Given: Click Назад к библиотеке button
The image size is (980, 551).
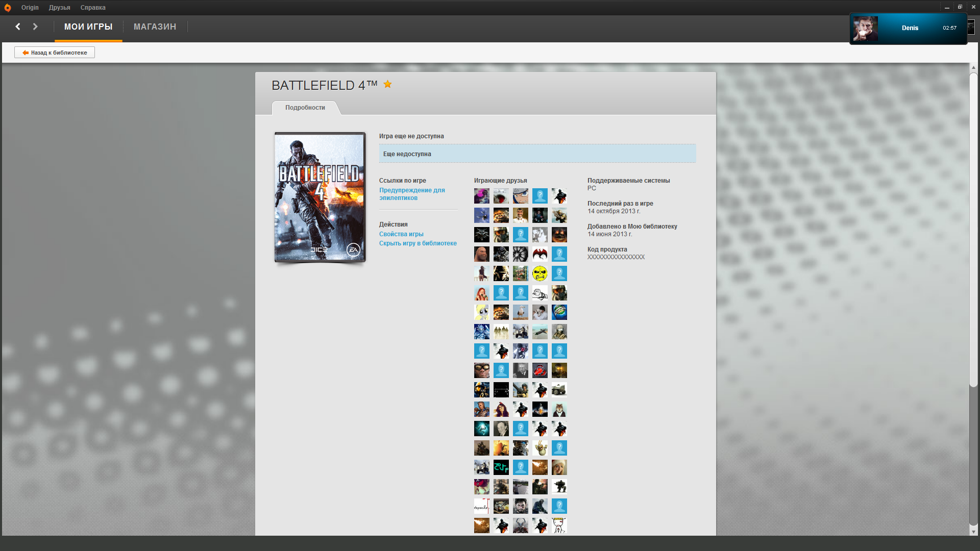Looking at the screenshot, I should point(55,53).
